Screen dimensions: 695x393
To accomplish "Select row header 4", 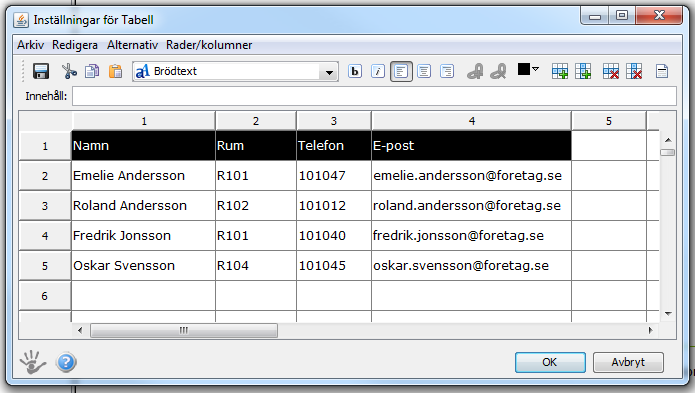I will 45,236.
